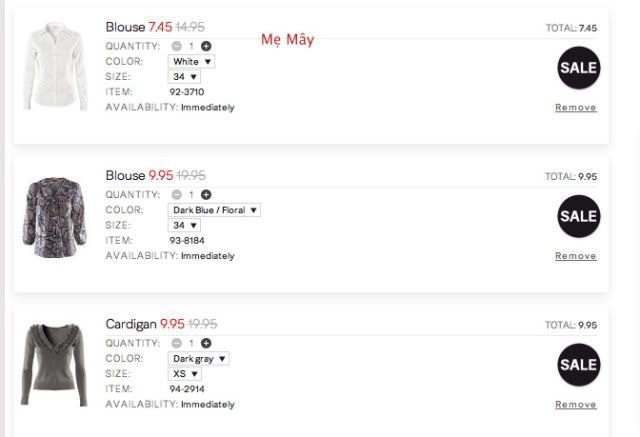The width and height of the screenshot is (640, 437).
Task: Open the Dark gray color dropdown
Action: [x=199, y=358]
